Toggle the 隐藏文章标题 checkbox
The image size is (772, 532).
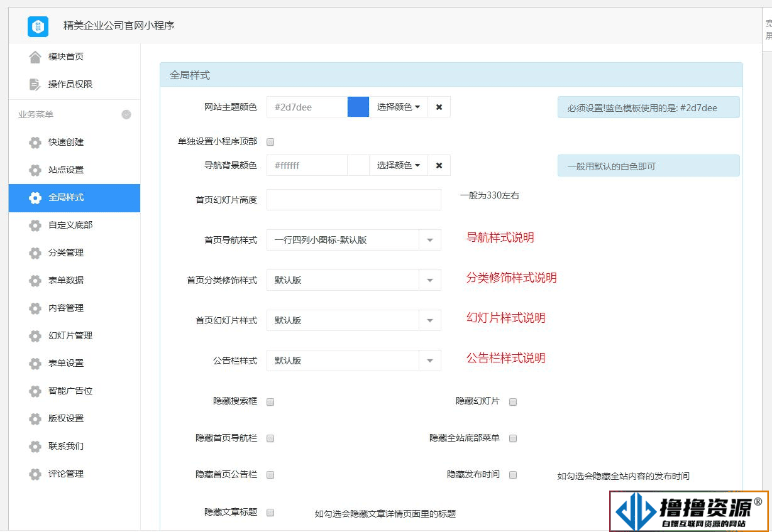pyautogui.click(x=270, y=513)
